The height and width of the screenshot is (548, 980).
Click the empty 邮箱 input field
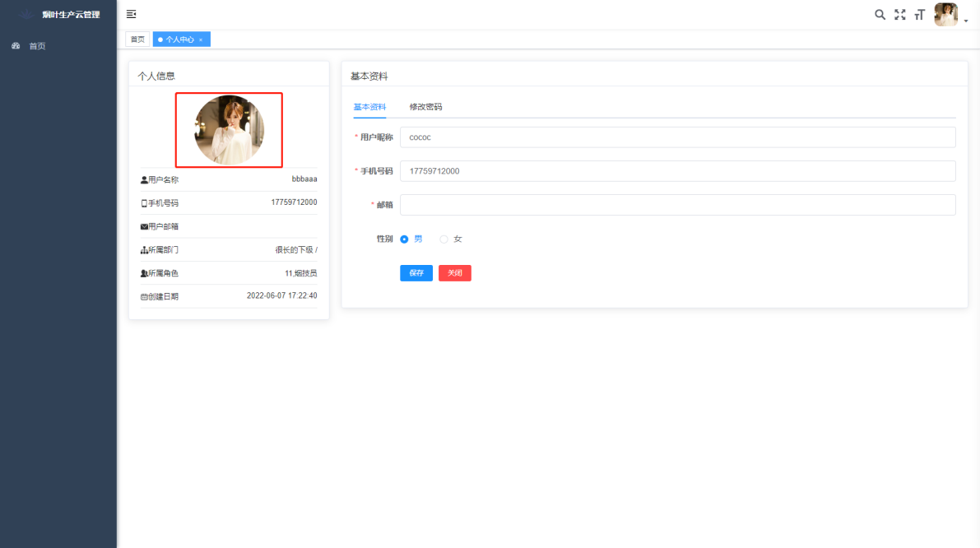click(677, 205)
